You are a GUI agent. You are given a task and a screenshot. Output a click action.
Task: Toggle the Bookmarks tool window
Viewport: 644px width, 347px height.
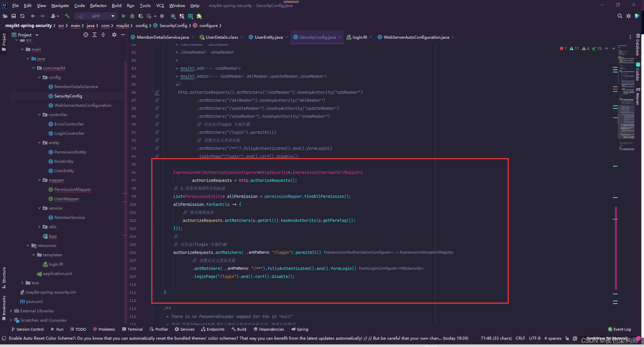[x=4, y=308]
